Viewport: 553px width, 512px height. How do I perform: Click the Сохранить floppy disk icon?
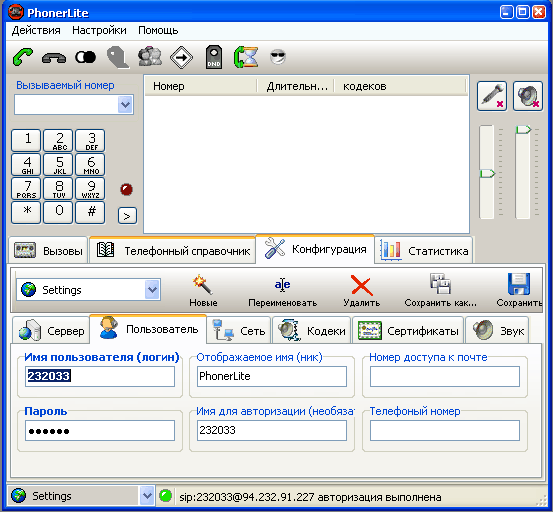519,291
